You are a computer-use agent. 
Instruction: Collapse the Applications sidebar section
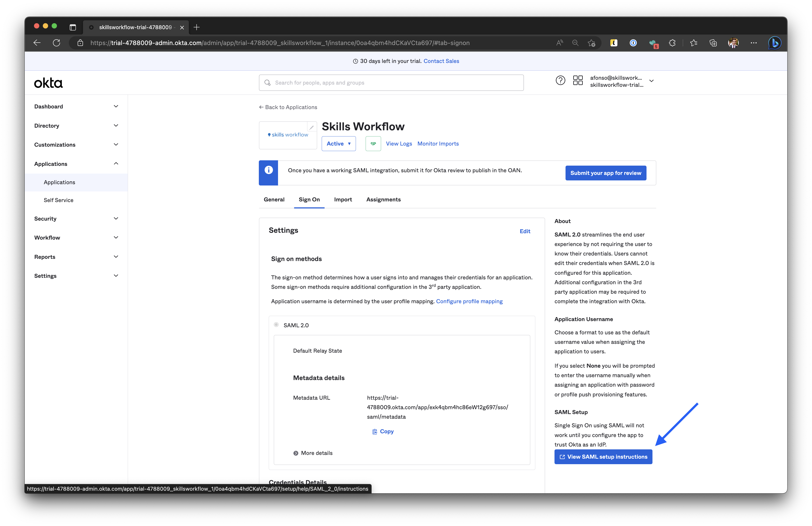(76, 164)
